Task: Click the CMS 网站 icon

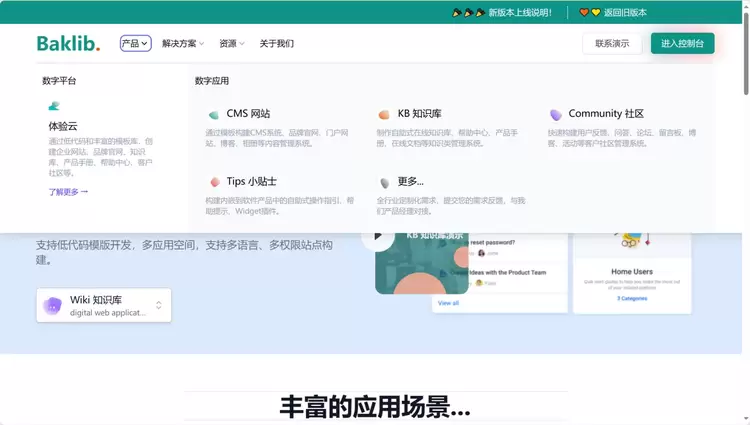Action: [x=213, y=115]
